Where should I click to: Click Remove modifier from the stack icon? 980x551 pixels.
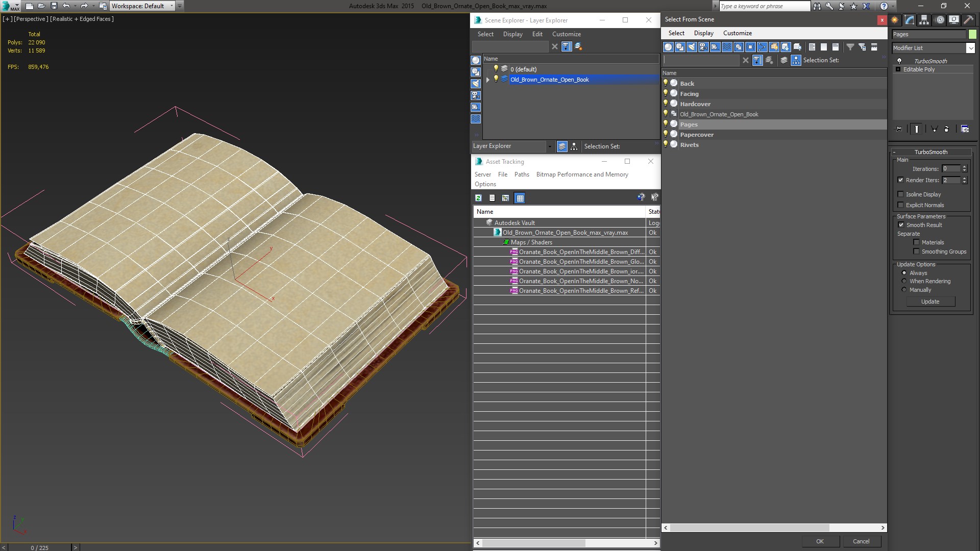tap(946, 129)
